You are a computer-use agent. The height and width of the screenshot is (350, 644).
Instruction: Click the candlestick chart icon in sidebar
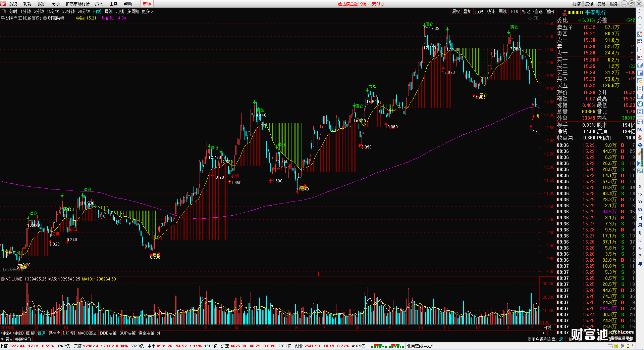tap(640, 57)
